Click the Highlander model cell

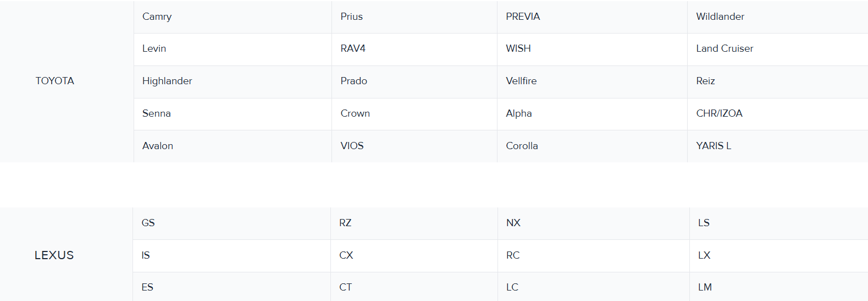[167, 81]
